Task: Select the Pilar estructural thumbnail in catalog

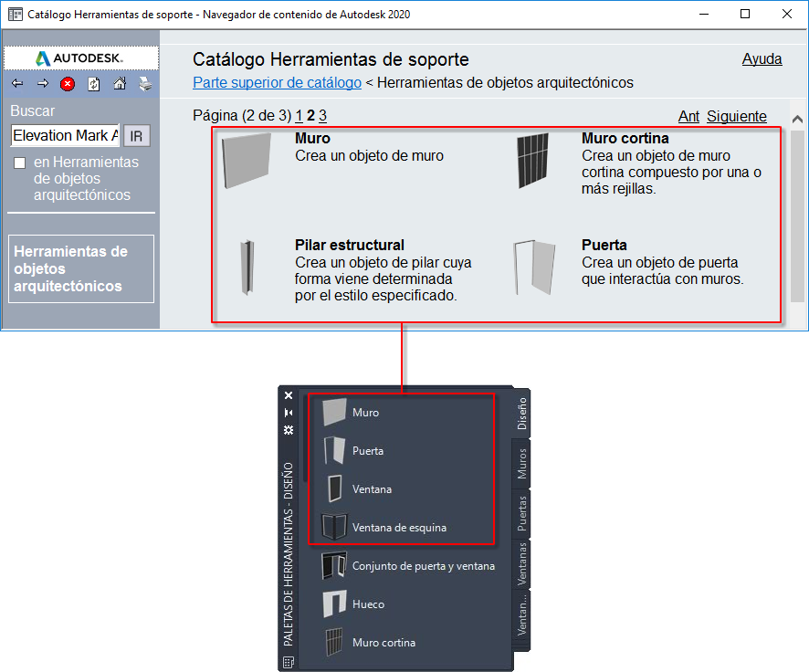Action: click(247, 268)
